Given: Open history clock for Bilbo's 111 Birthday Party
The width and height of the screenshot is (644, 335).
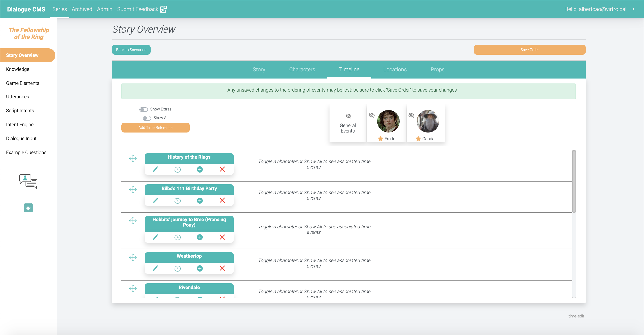Looking at the screenshot, I should [178, 200].
